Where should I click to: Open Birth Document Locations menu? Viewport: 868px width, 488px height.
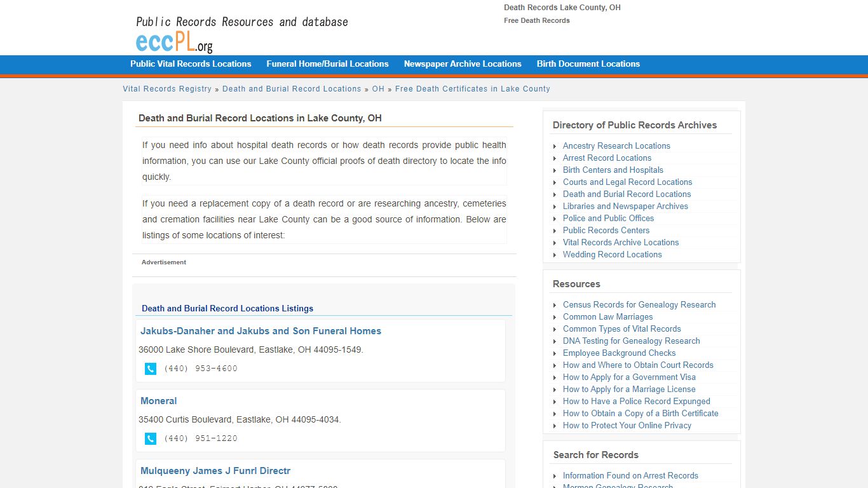point(588,64)
